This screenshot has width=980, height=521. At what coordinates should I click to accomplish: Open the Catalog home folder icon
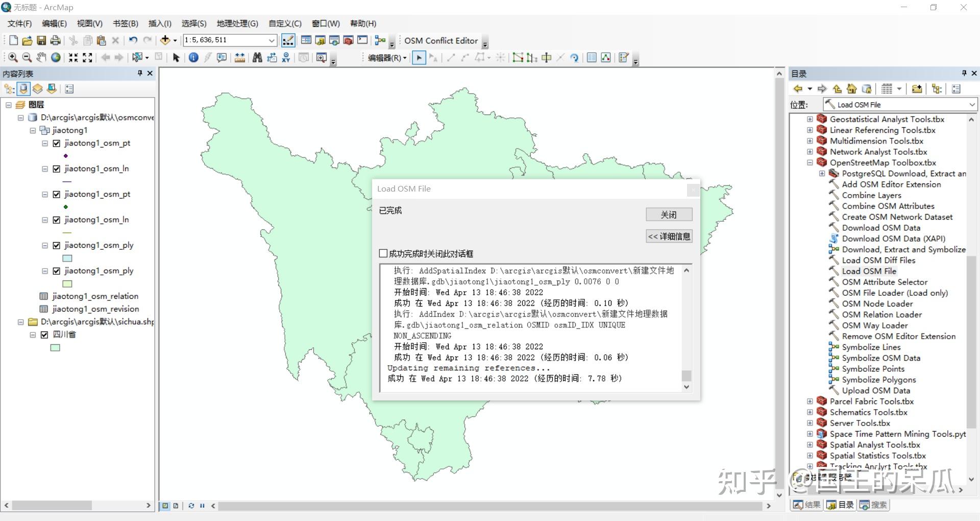(x=851, y=89)
